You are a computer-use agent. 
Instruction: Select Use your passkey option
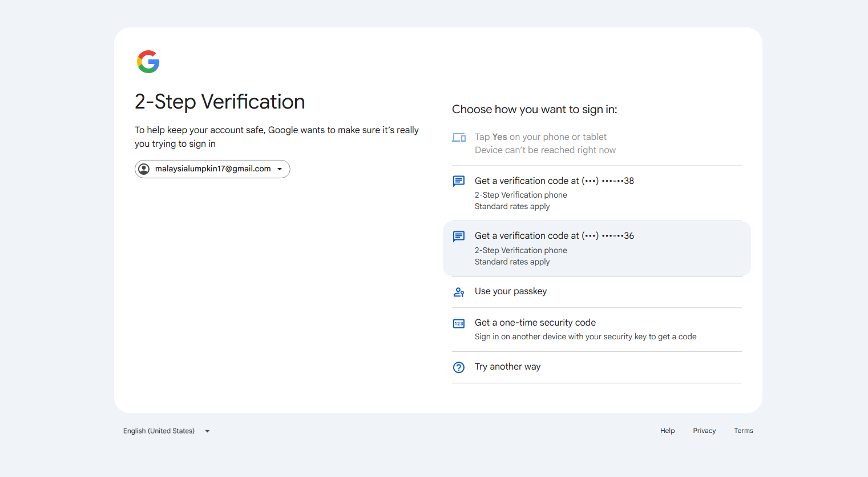pyautogui.click(x=597, y=292)
